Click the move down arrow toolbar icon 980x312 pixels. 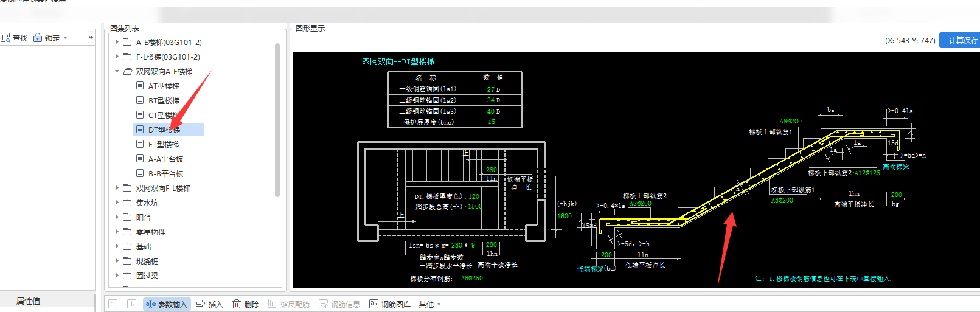131,304
